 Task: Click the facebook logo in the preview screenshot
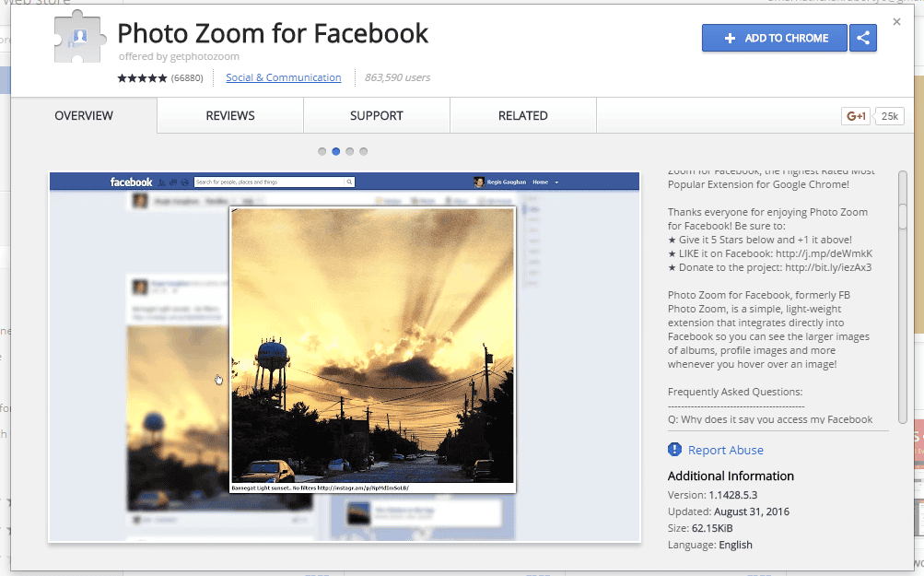click(x=130, y=182)
